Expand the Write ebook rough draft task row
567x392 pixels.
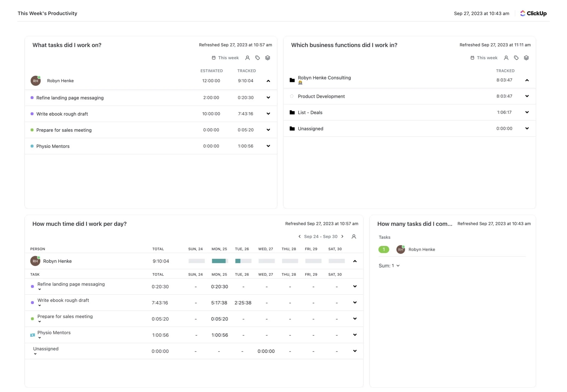pyautogui.click(x=355, y=302)
